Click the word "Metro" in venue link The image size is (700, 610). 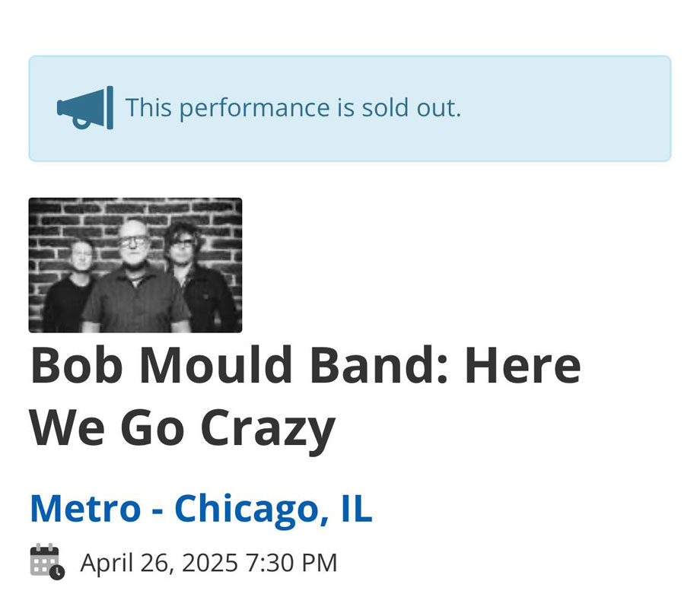[85, 509]
